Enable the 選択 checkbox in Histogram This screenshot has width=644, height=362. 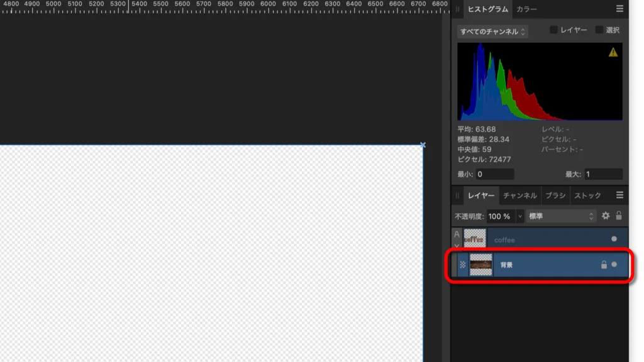pos(599,30)
